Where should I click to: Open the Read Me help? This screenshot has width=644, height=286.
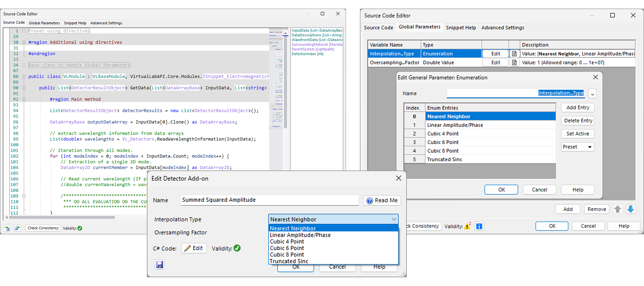382,200
